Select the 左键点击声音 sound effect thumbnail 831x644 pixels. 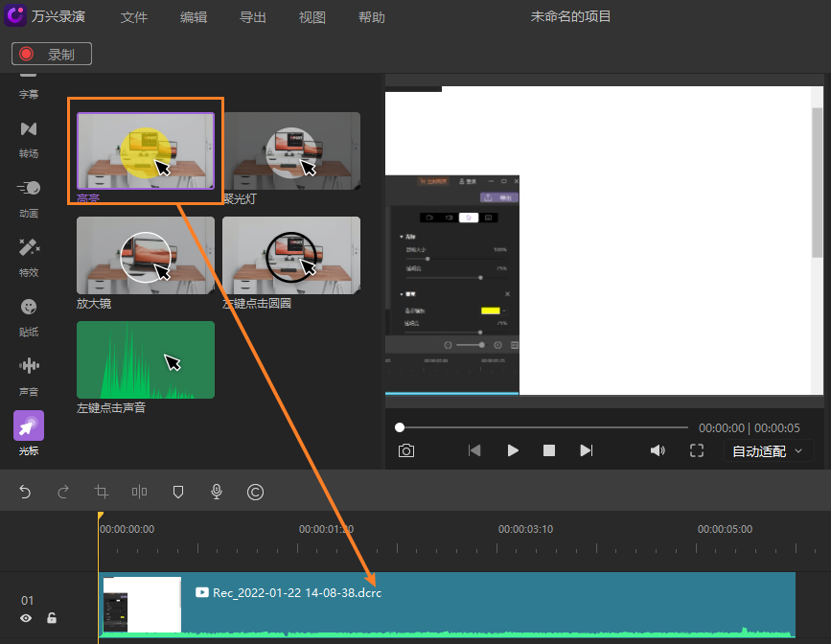[145, 359]
